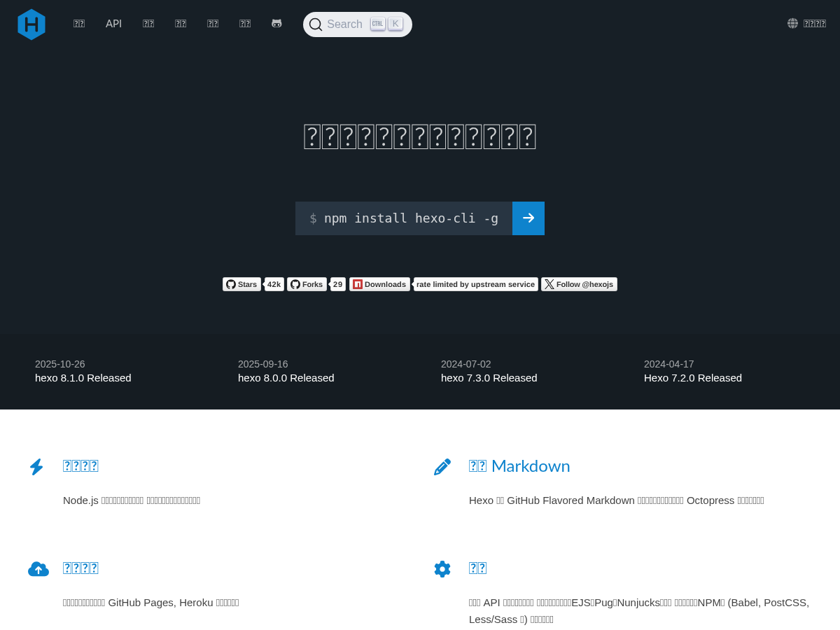Open the GitHub cat icon in navbar
Screen dimensions: 840x630
pos(276,24)
